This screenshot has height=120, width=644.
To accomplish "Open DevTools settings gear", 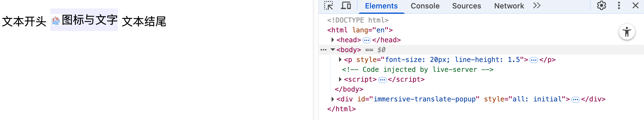I will (601, 6).
